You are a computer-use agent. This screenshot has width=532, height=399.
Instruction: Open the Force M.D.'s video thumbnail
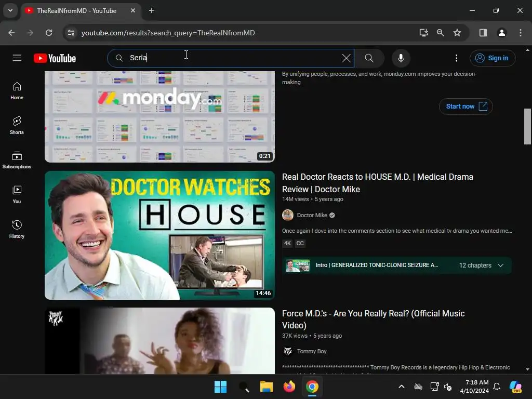point(159,341)
